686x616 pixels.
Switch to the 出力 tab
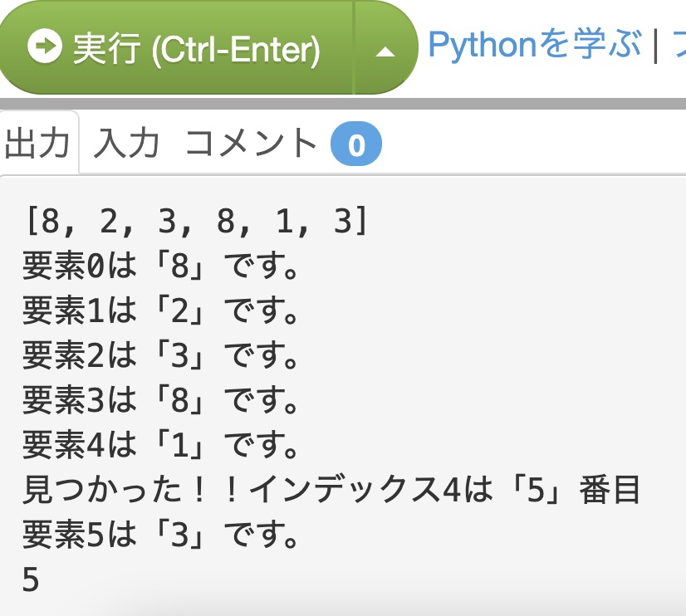[x=37, y=144]
